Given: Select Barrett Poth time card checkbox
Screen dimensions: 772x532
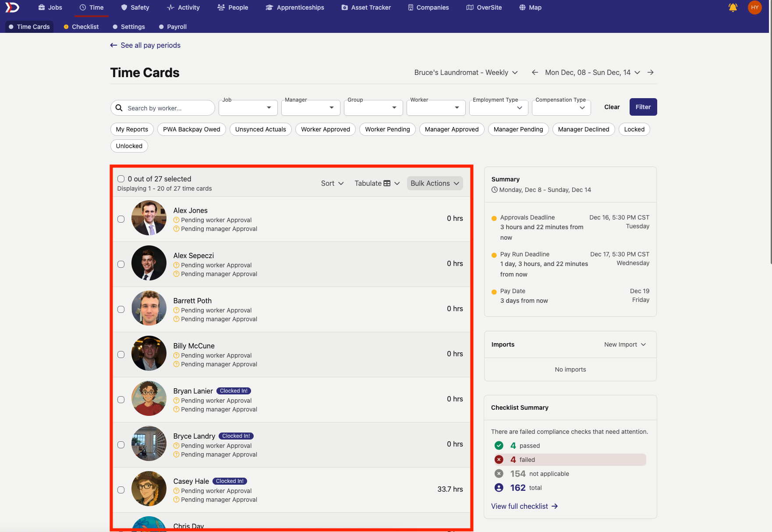Looking at the screenshot, I should pos(121,309).
